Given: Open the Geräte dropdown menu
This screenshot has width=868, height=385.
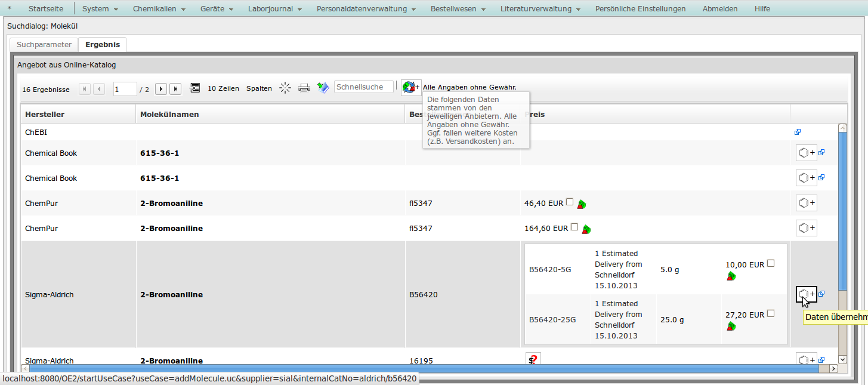Looking at the screenshot, I should click(216, 9).
